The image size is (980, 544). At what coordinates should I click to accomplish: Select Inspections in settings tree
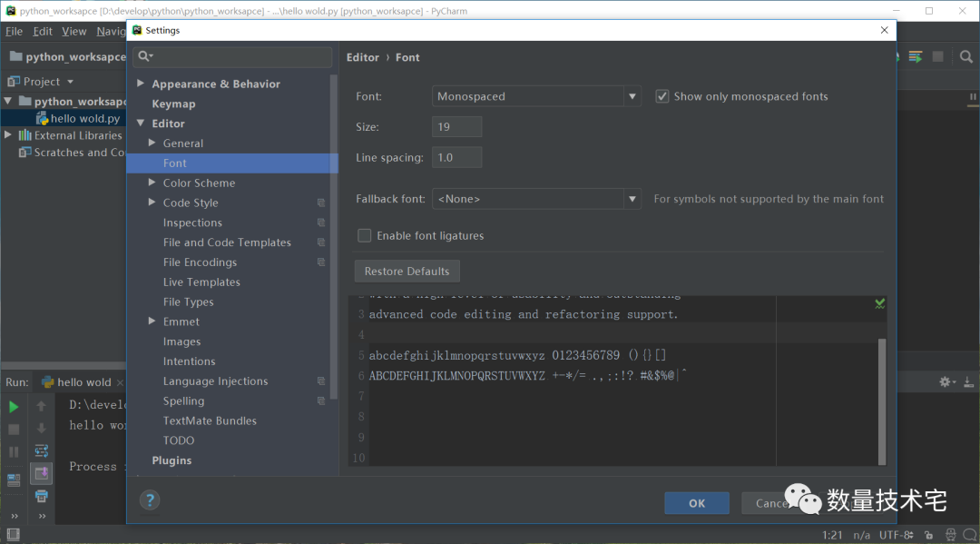[192, 223]
